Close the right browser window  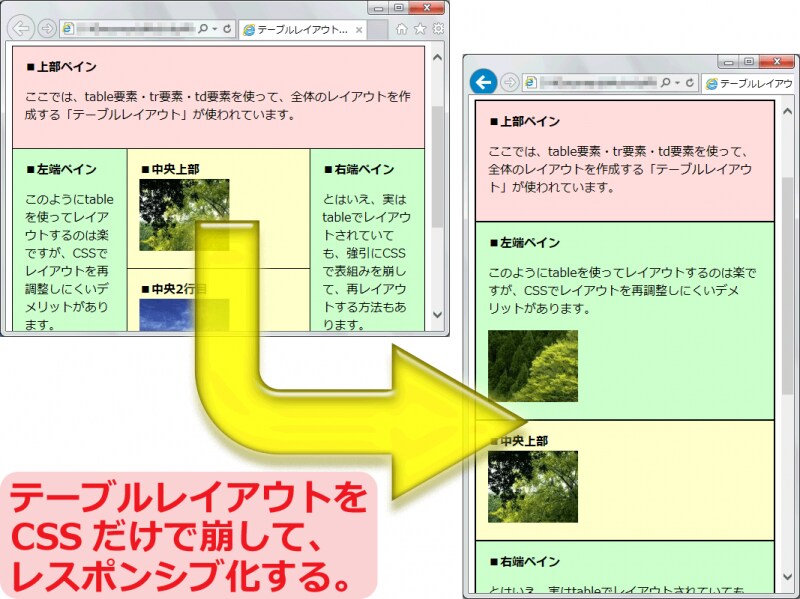click(777, 62)
